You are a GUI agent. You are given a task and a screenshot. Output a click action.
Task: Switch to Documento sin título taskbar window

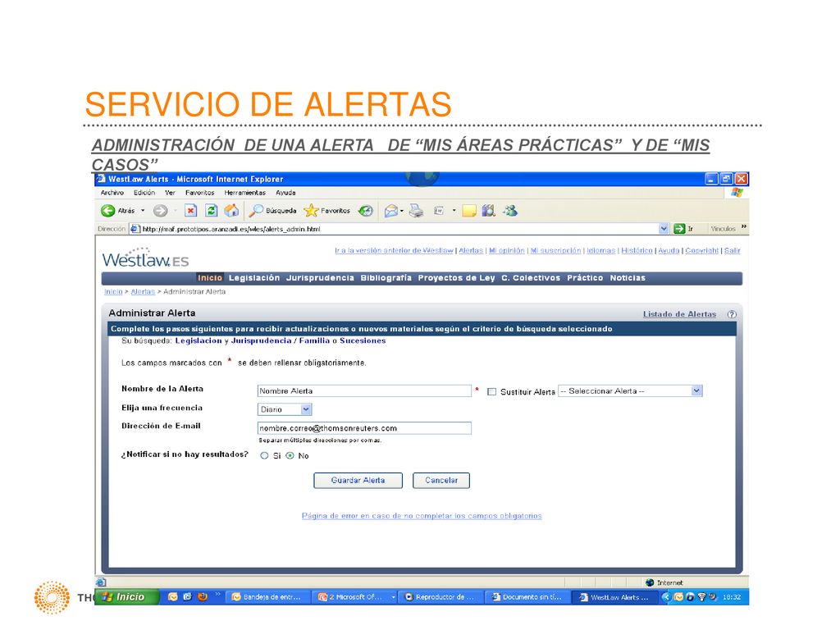[x=529, y=597]
